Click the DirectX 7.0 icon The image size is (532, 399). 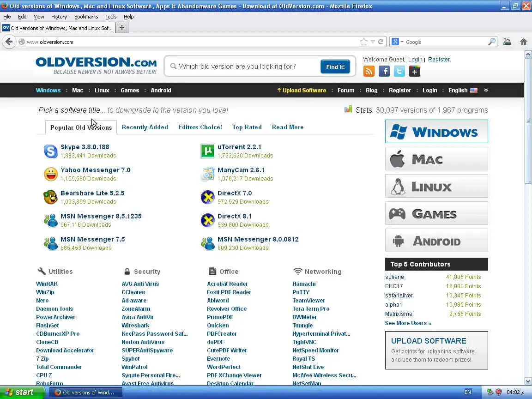(x=208, y=197)
